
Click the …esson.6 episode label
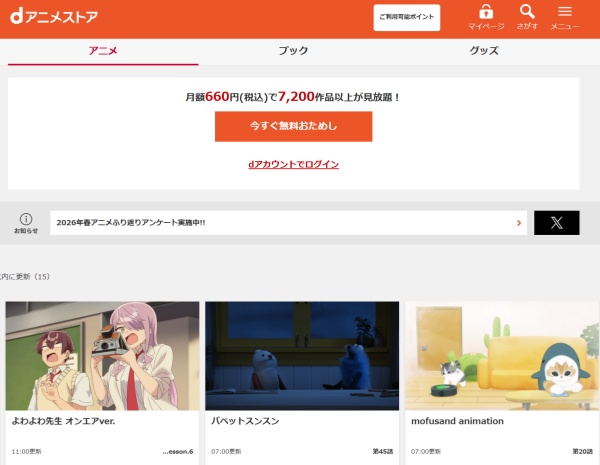click(178, 452)
